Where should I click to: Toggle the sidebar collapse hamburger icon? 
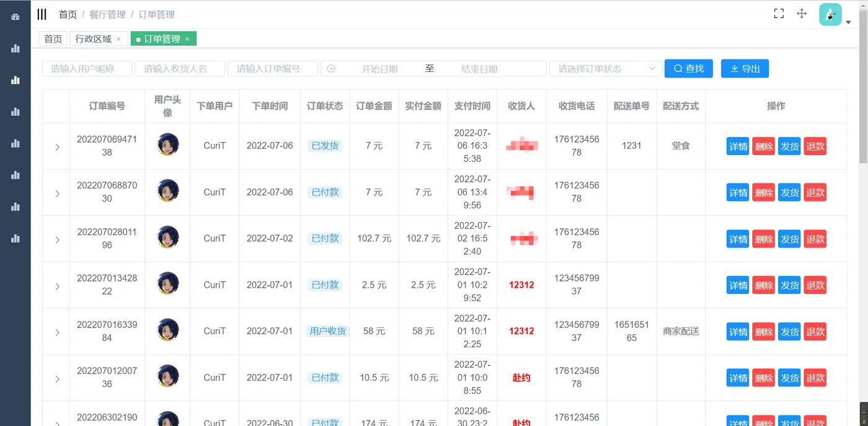point(42,14)
